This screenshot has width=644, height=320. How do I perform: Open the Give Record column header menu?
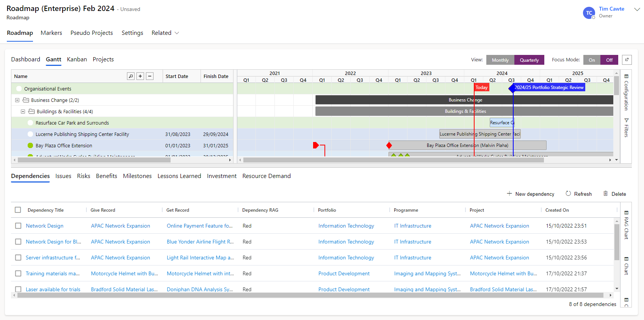pos(103,210)
